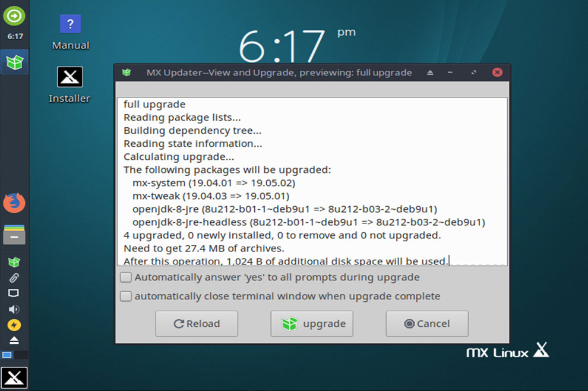Launch the Installer desktop icon
Viewport: 588px width, 391px height.
click(69, 85)
